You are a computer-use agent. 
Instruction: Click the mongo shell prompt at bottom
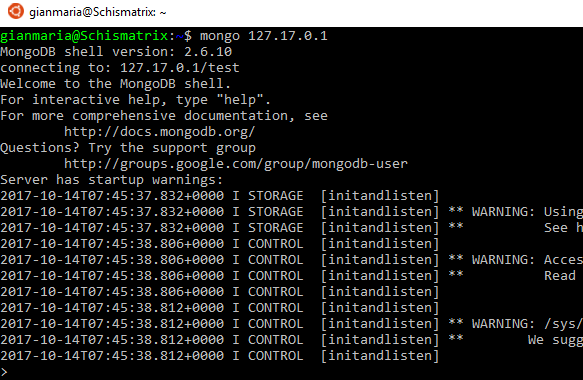[x=4, y=372]
